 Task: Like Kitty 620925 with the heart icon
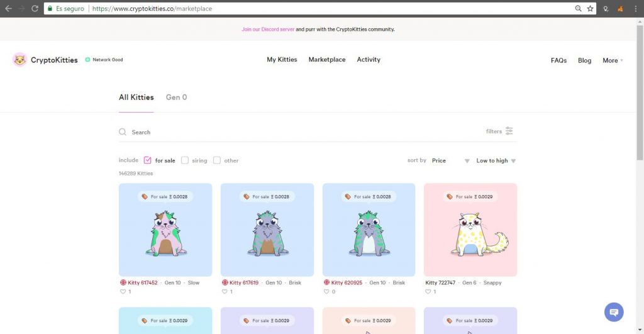pyautogui.click(x=326, y=291)
